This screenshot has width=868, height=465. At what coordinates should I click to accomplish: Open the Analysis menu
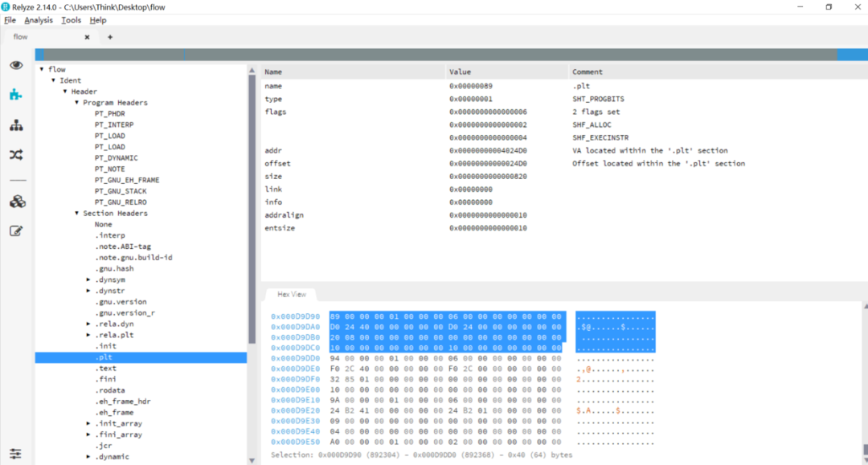[39, 20]
